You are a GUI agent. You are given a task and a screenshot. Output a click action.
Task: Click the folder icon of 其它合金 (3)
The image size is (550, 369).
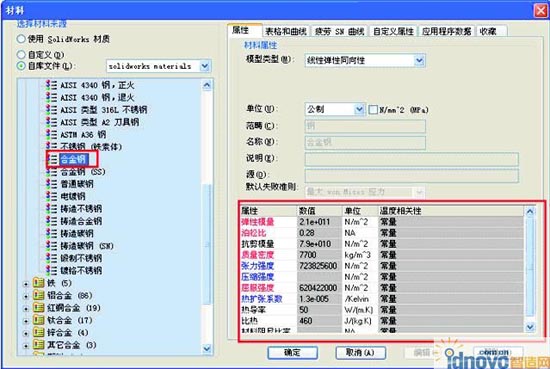coord(38,345)
